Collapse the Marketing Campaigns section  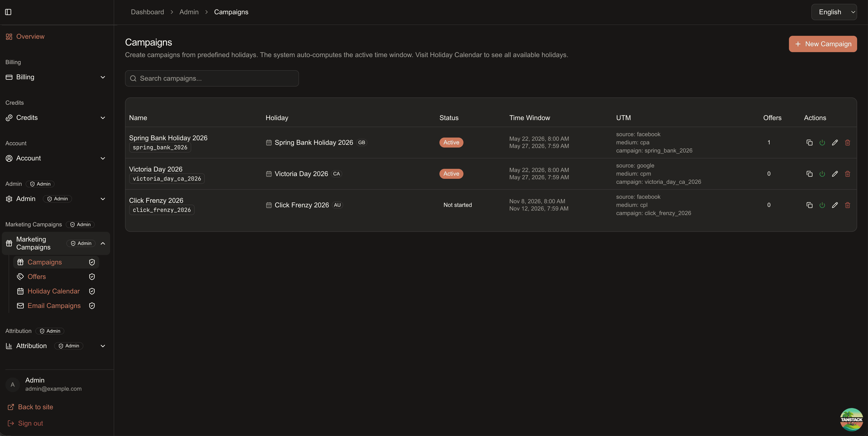55,243
